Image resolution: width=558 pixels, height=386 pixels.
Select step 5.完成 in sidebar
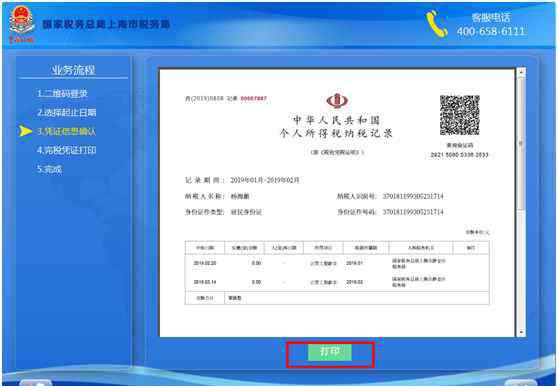[x=49, y=169]
